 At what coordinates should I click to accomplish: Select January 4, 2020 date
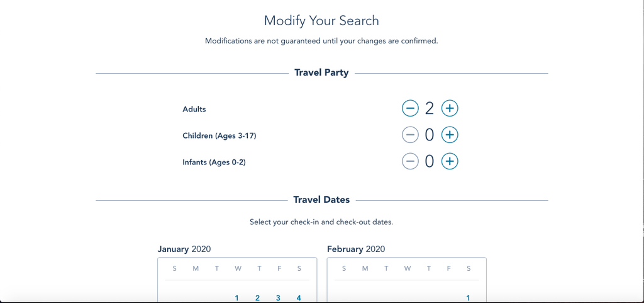coord(299,298)
